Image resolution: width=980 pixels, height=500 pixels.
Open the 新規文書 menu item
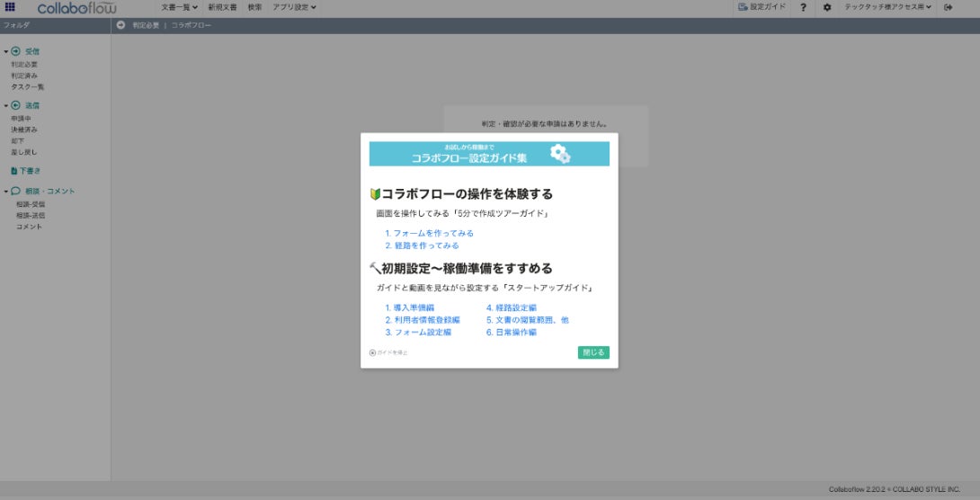tap(222, 7)
